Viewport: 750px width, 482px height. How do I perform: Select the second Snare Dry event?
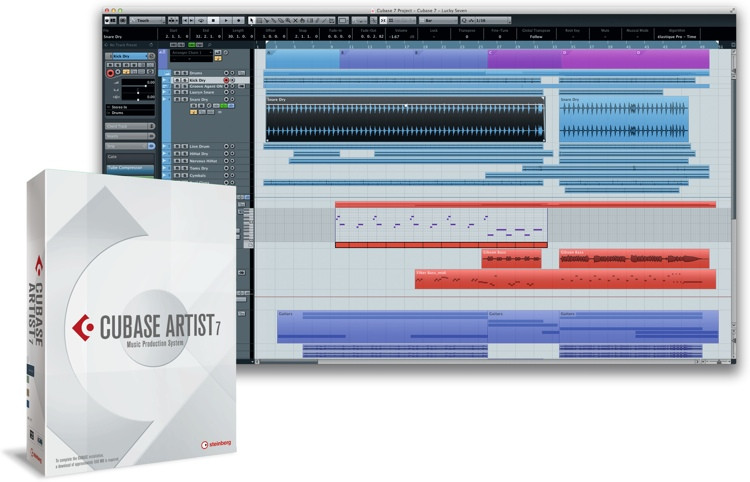624,119
